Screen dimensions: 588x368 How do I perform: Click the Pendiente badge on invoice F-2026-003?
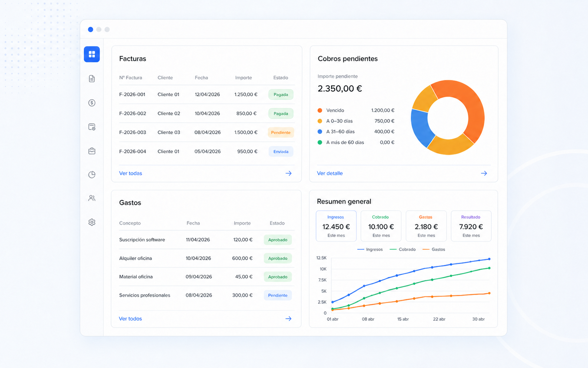[281, 132]
